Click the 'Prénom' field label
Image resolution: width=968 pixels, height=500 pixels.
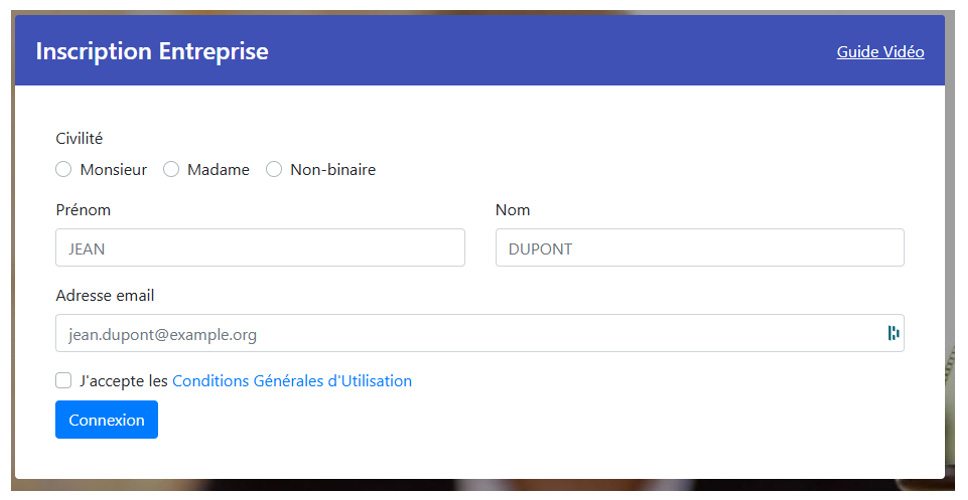click(x=83, y=210)
